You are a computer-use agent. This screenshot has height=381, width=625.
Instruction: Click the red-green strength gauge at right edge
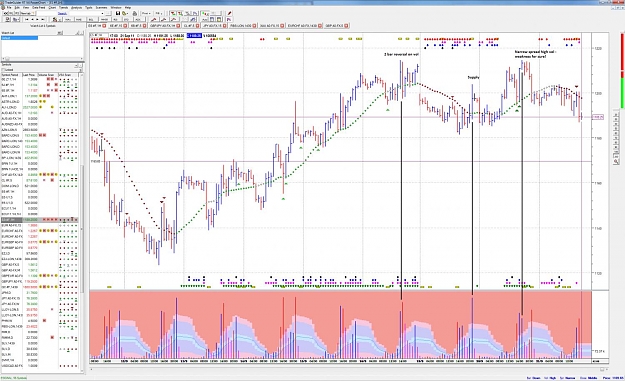pyautogui.click(x=623, y=72)
